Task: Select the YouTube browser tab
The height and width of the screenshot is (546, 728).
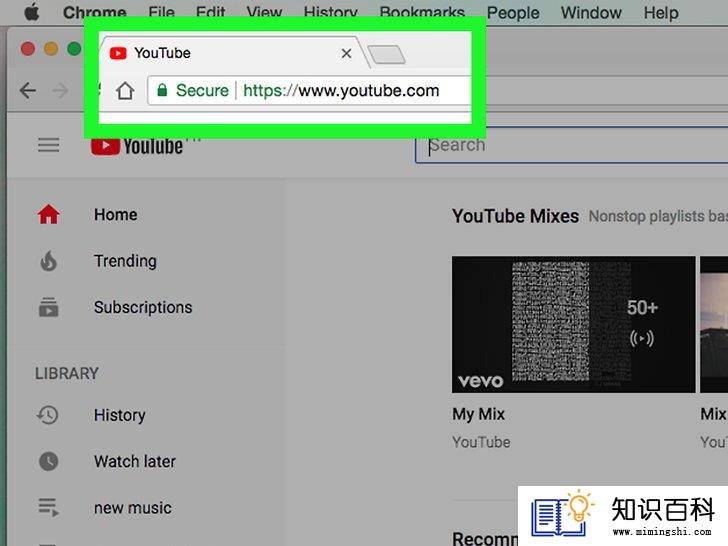Action: [230, 53]
